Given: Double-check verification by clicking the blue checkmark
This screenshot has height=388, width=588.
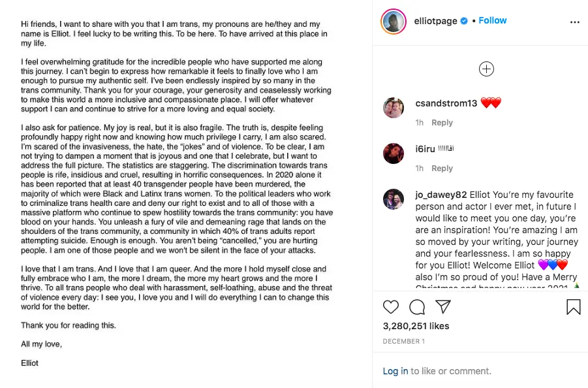Looking at the screenshot, I should [x=463, y=20].
